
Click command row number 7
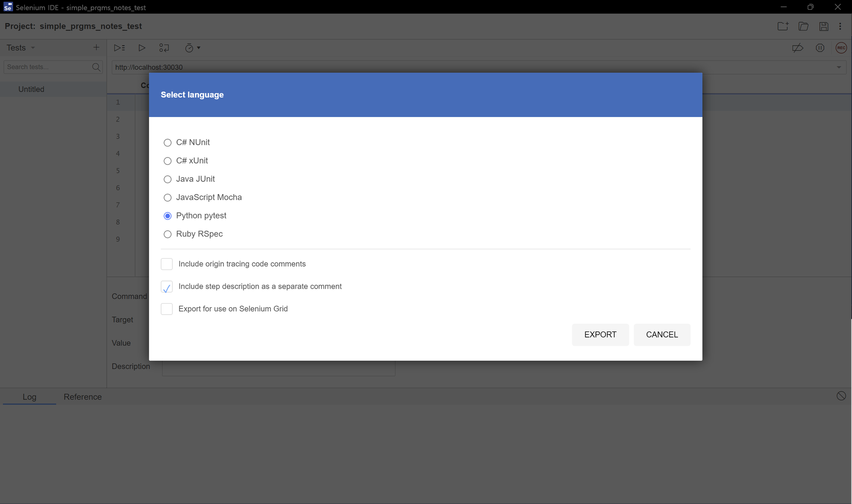[x=118, y=205]
